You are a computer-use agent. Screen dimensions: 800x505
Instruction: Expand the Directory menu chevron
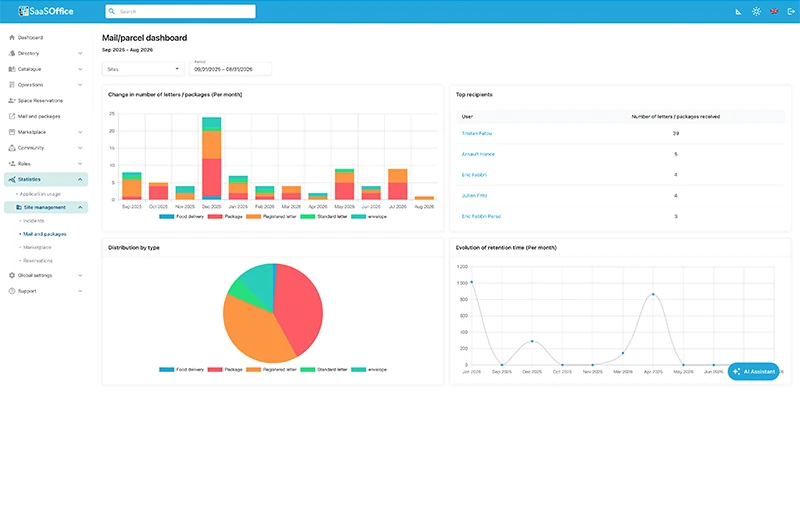(x=80, y=53)
